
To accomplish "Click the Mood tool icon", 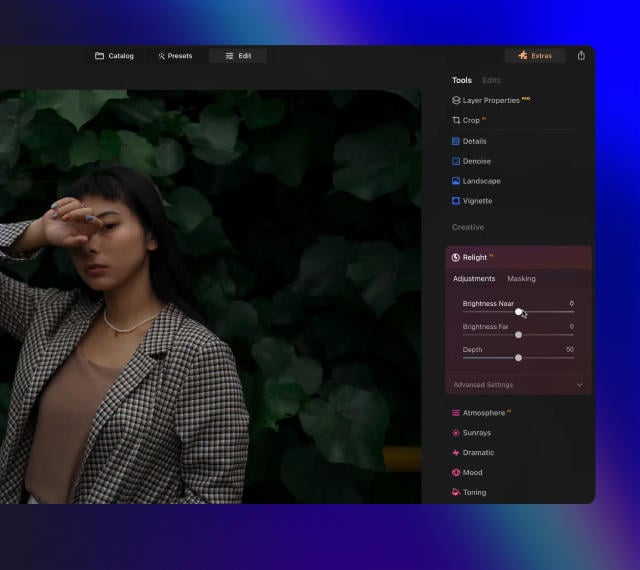I will [x=456, y=472].
